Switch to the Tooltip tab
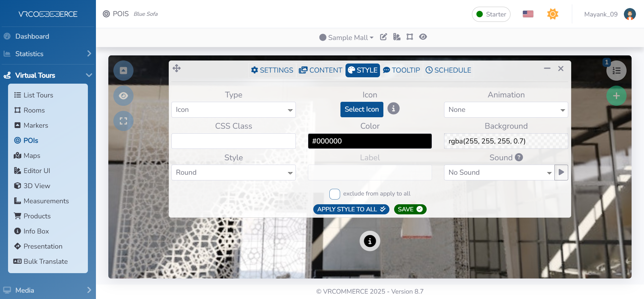This screenshot has height=299, width=644. tap(401, 70)
